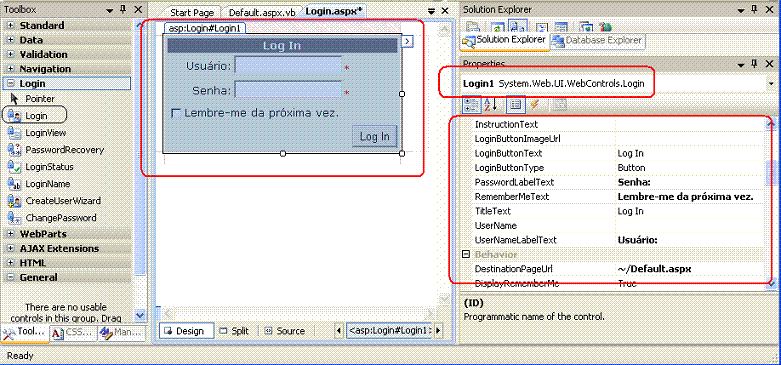Screen dimensions: 781x365
Task: Select the LoginButtonType property row
Action: click(x=617, y=168)
